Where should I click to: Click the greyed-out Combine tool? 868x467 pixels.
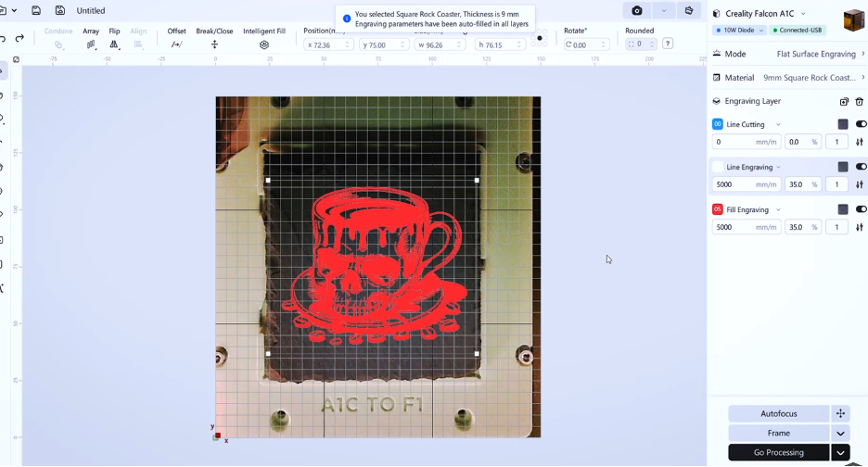58,38
